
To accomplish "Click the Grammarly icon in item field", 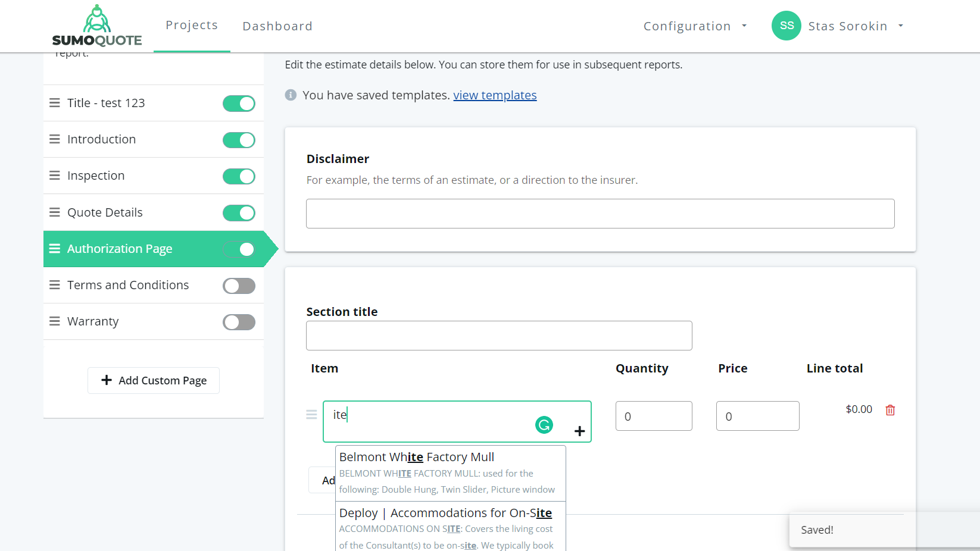I will 544,424.
